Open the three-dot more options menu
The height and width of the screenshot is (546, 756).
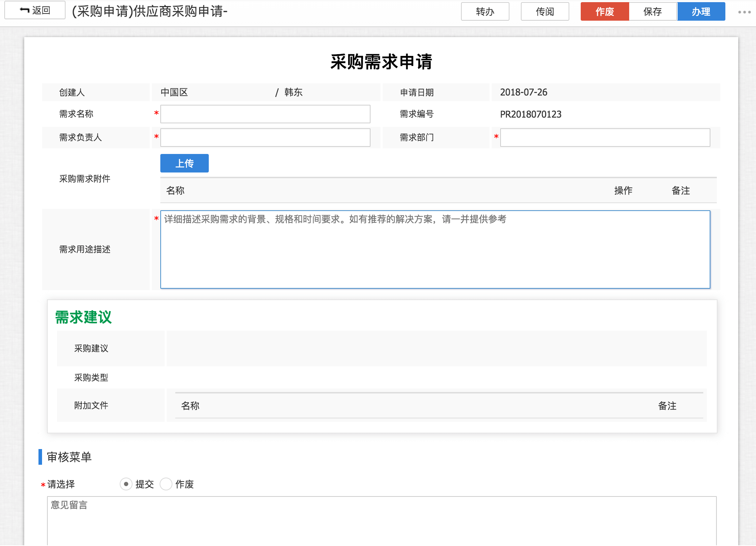(744, 12)
